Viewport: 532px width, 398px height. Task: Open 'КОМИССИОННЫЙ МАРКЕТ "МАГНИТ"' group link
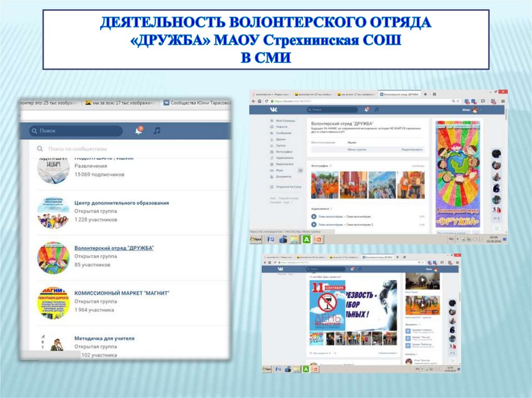tap(122, 293)
